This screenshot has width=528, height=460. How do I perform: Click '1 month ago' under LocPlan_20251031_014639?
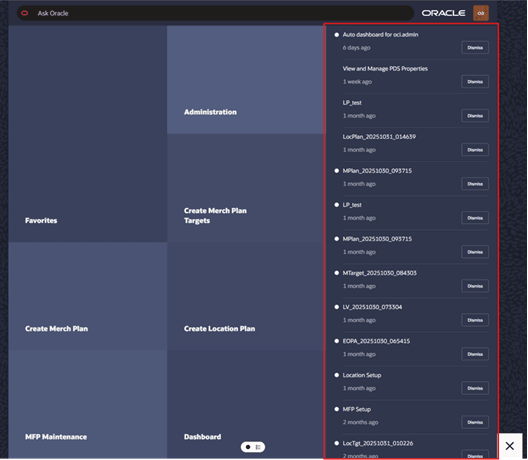pos(359,150)
